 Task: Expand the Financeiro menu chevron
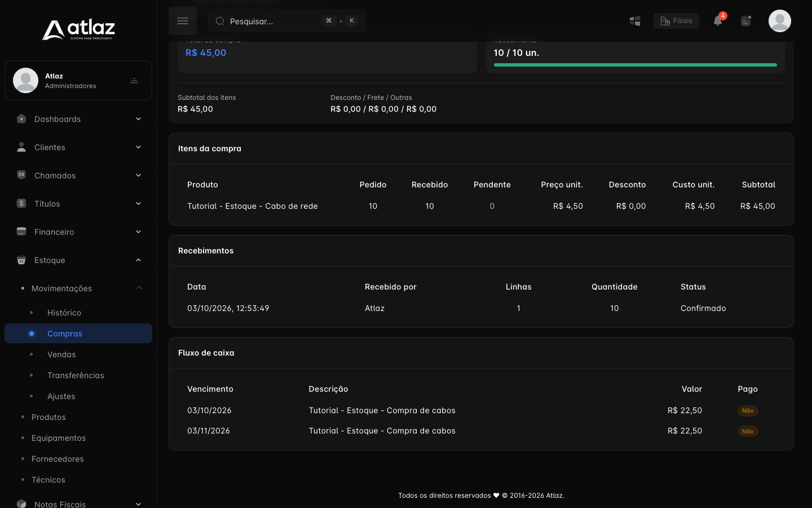pos(138,232)
